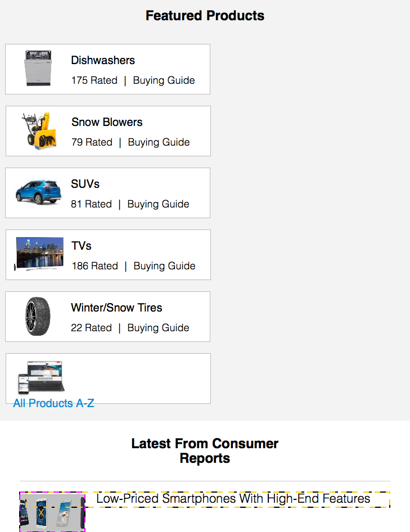Click the blue SUV image
Image resolution: width=410 pixels, height=532 pixels.
point(38,192)
